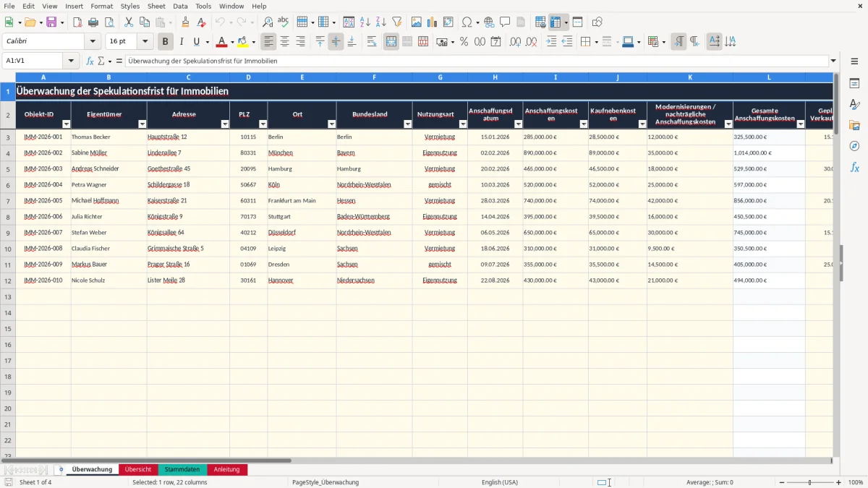This screenshot has height=488, width=868.
Task: Toggle Center Vertically alignment
Action: coord(336,42)
